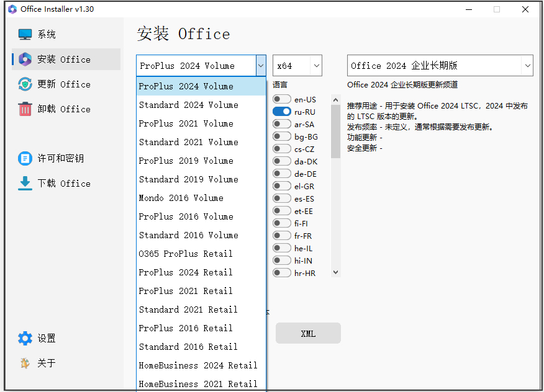
Task: Choose ProPlus 2021 Retail option
Action: pyautogui.click(x=201, y=291)
